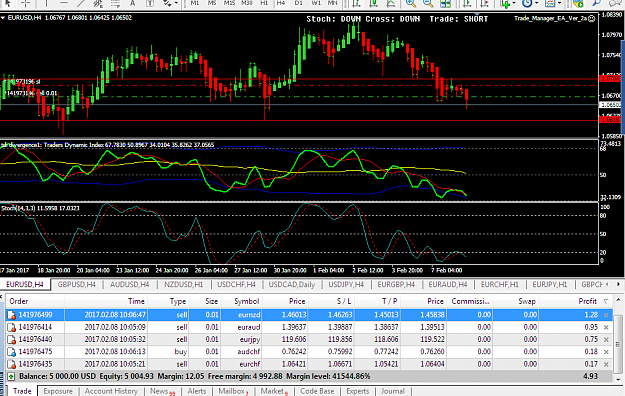The image size is (625, 396).
Task: Sort orders by Symbol column header
Action: pos(241,301)
